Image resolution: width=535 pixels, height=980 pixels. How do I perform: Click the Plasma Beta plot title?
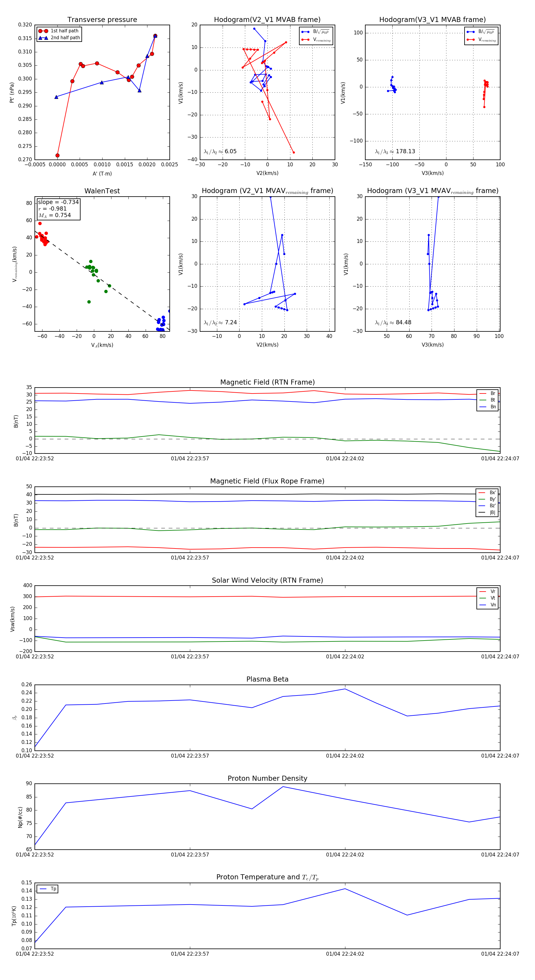point(267,679)
